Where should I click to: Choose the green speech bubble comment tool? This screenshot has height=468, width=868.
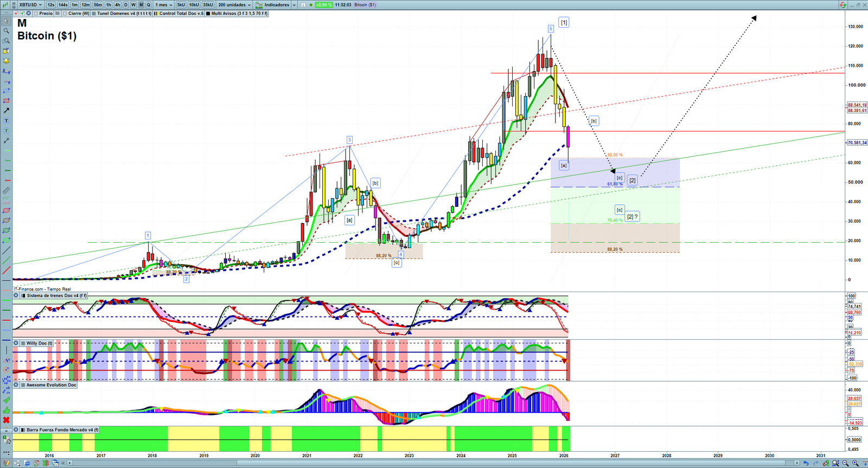[x=6, y=131]
